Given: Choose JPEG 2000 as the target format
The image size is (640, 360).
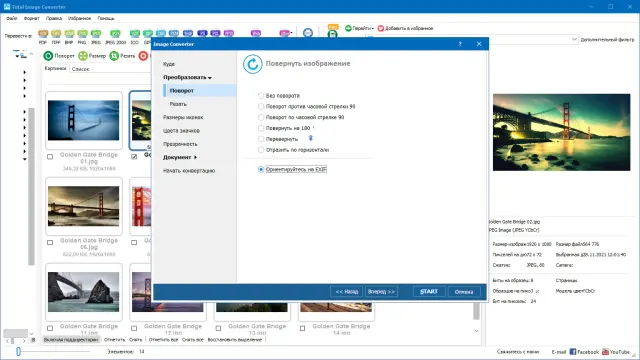Looking at the screenshot, I should click(116, 36).
